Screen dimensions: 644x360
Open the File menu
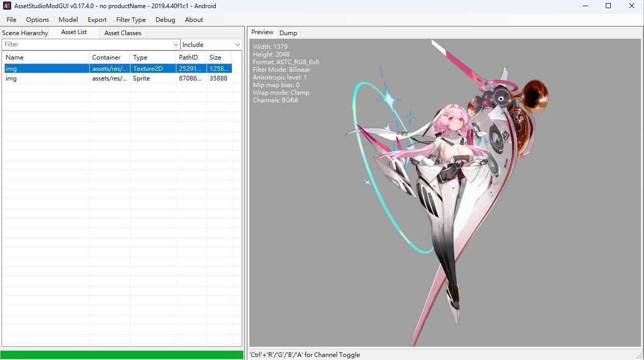pos(11,20)
